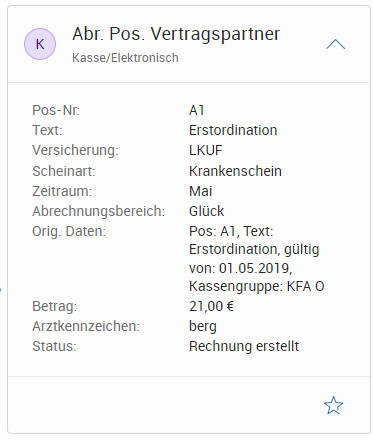Image resolution: width=373 pixels, height=442 pixels.
Task: Click the Orig. Daten multi-line value
Action: (x=257, y=259)
